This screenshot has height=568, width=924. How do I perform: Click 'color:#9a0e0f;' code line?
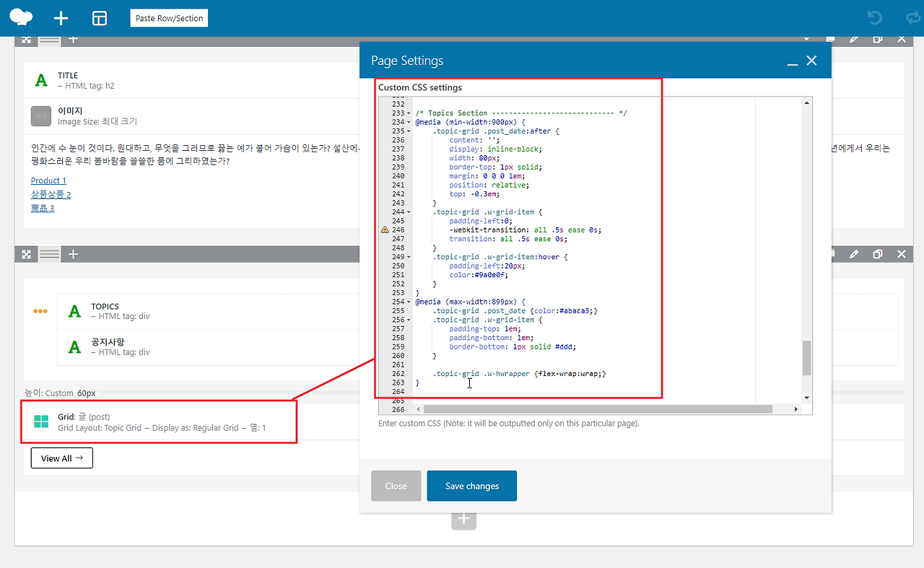coord(479,275)
